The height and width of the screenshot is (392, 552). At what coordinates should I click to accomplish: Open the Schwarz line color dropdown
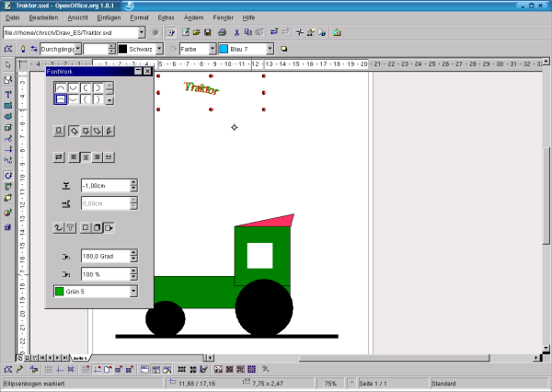(159, 48)
